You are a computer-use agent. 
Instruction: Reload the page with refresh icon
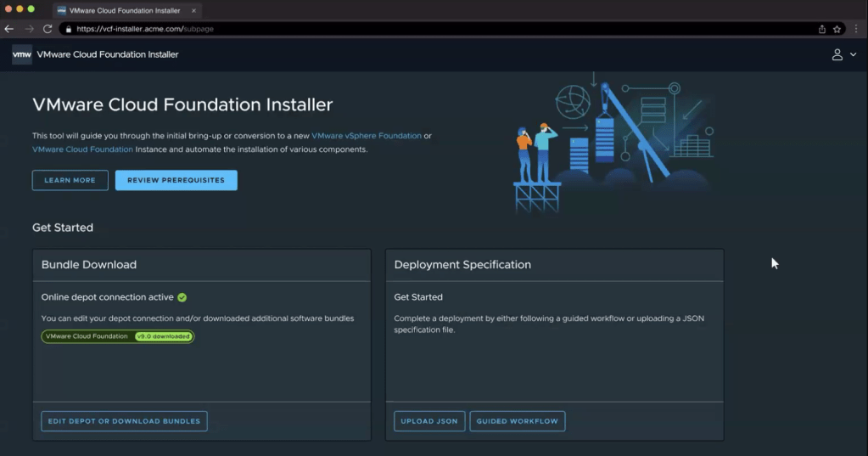[48, 29]
